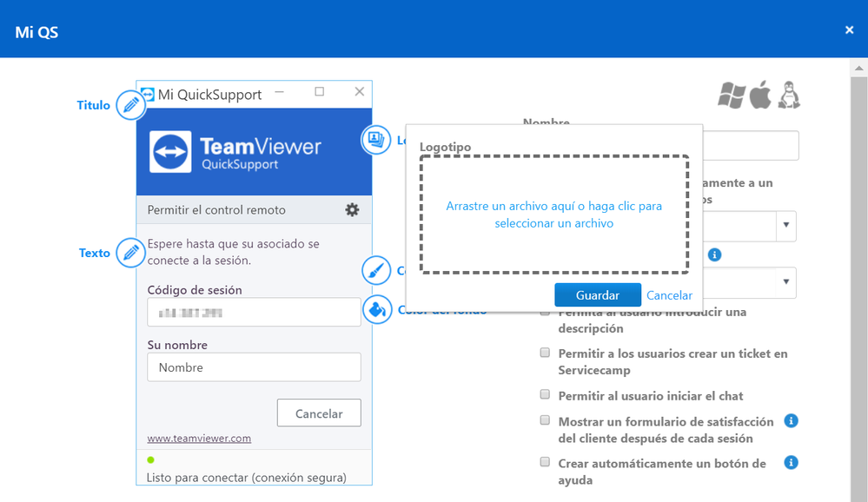The width and height of the screenshot is (868, 502).
Task: Click the Titulo label link
Action: [94, 105]
